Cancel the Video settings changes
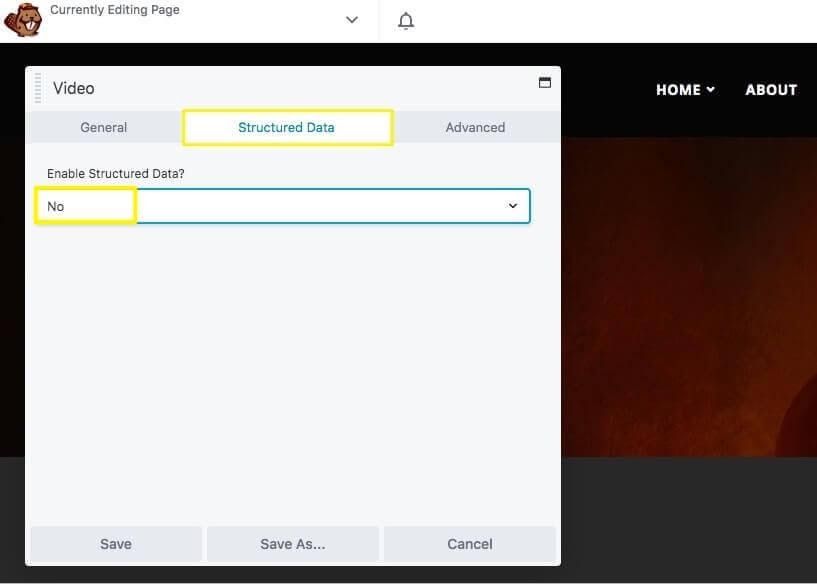817x584 pixels. 470,544
